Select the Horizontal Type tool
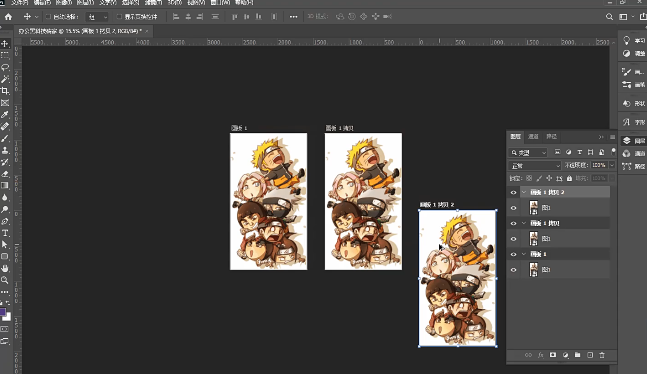 (5, 233)
